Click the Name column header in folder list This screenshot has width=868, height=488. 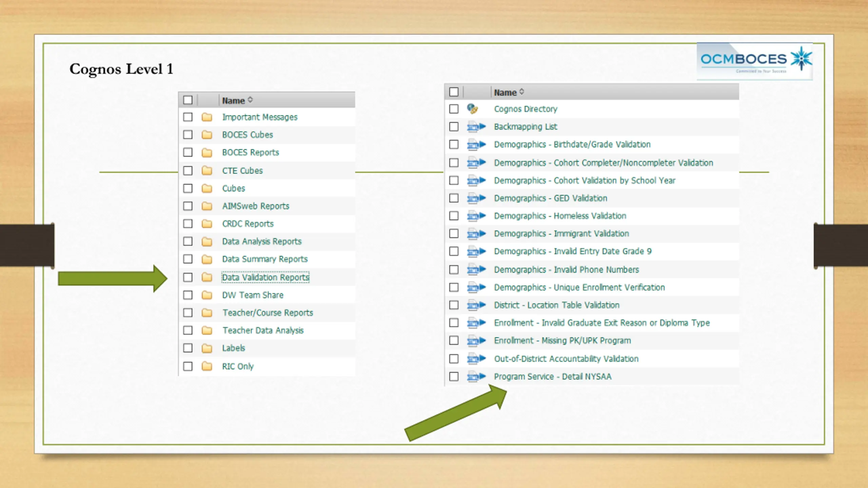[x=233, y=101]
